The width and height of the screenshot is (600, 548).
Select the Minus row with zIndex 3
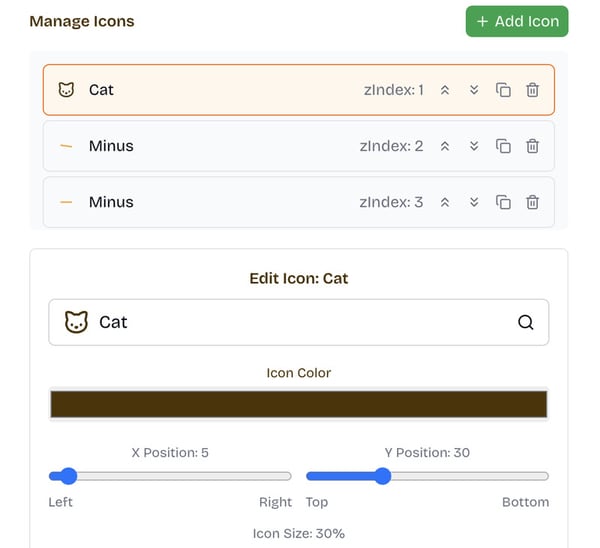tap(200, 202)
